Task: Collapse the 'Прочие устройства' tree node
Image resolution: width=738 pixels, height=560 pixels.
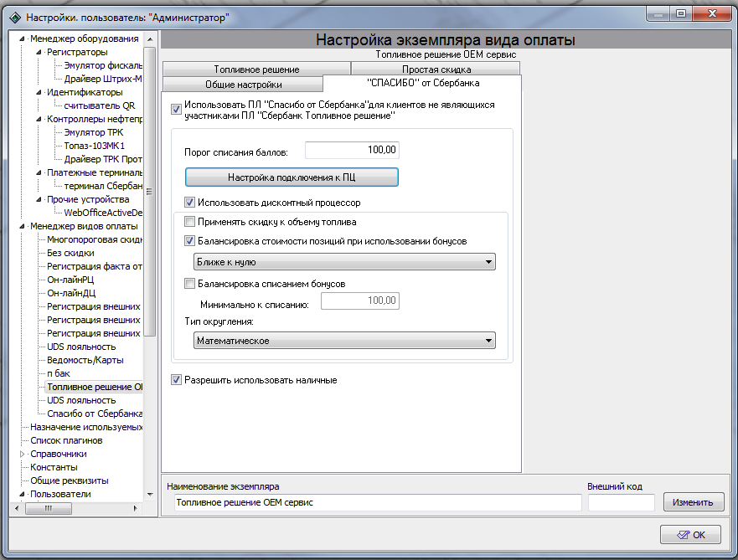Action: point(39,200)
